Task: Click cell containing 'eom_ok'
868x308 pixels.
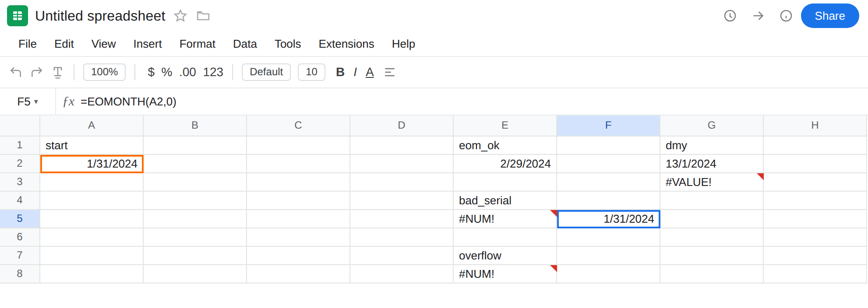Action: pos(505,145)
